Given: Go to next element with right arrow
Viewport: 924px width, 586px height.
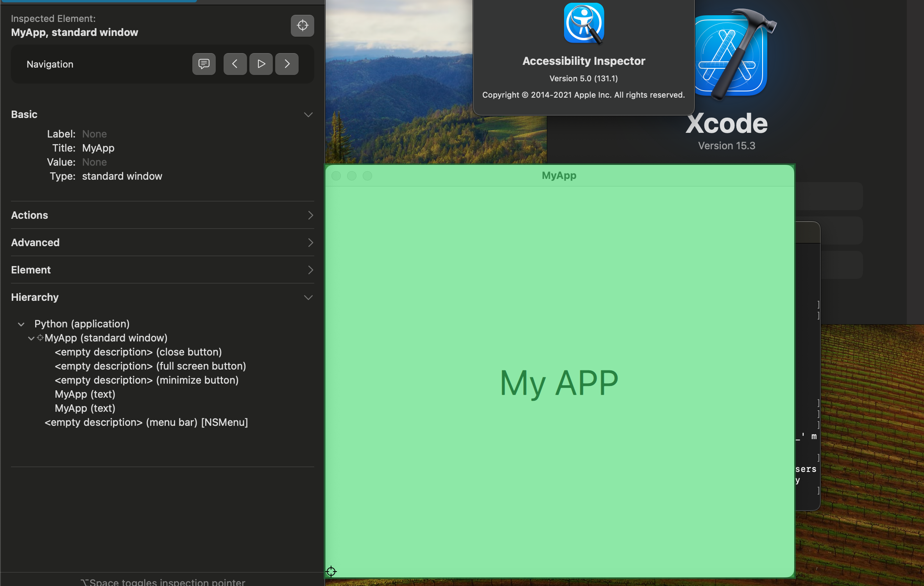Looking at the screenshot, I should point(287,64).
